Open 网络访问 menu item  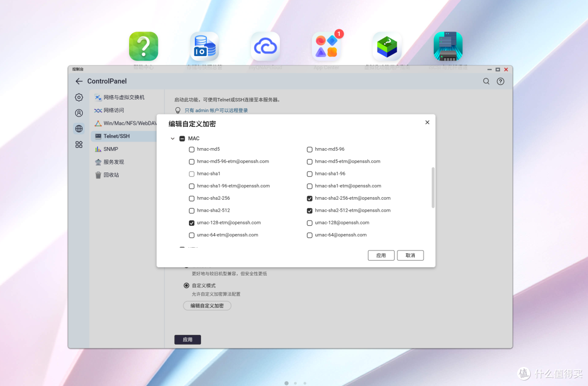coord(124,111)
